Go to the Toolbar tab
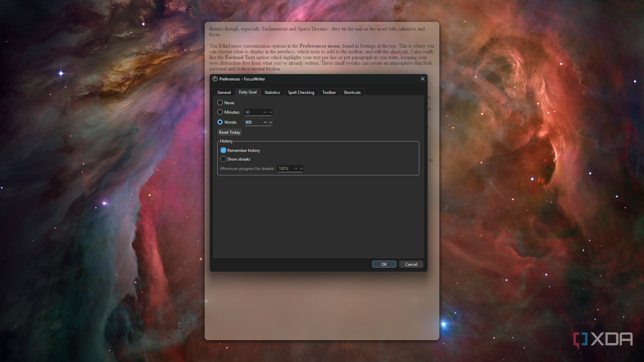This screenshot has width=644, height=362. [329, 92]
